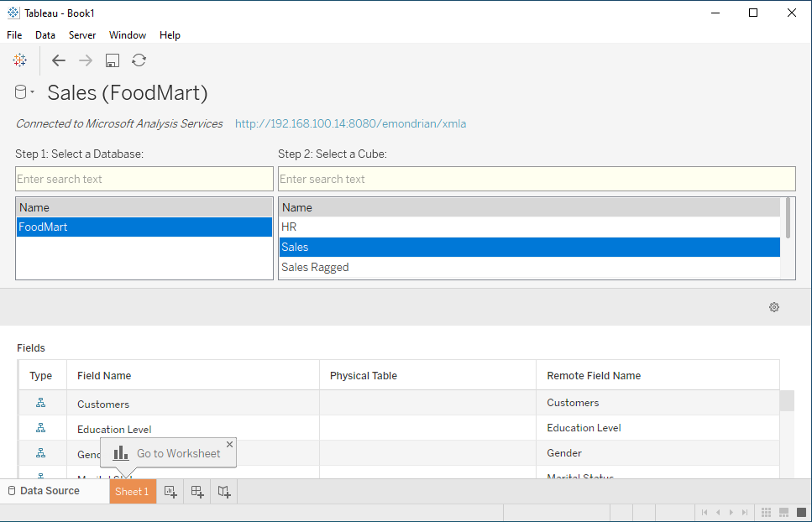This screenshot has width=812, height=522.
Task: Click the Customers remote field name cell
Action: point(657,403)
